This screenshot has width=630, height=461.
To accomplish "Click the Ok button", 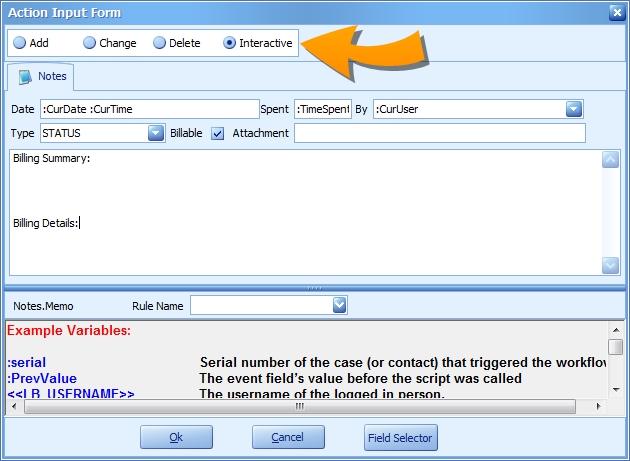I will point(176,437).
